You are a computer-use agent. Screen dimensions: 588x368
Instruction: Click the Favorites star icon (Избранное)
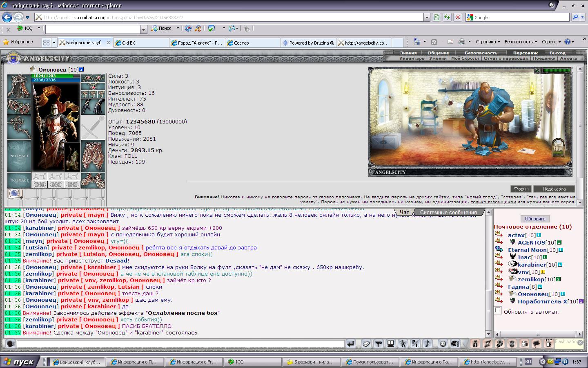pyautogui.click(x=6, y=42)
